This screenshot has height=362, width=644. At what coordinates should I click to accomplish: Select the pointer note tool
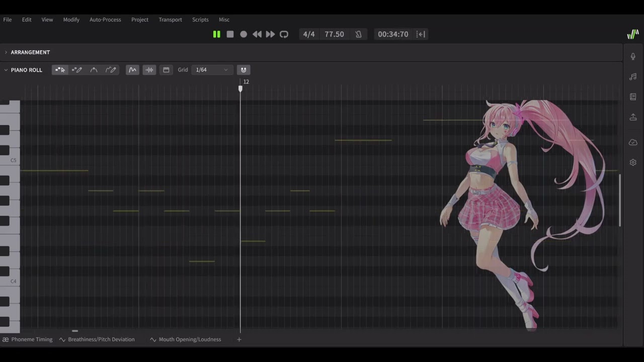tap(60, 70)
